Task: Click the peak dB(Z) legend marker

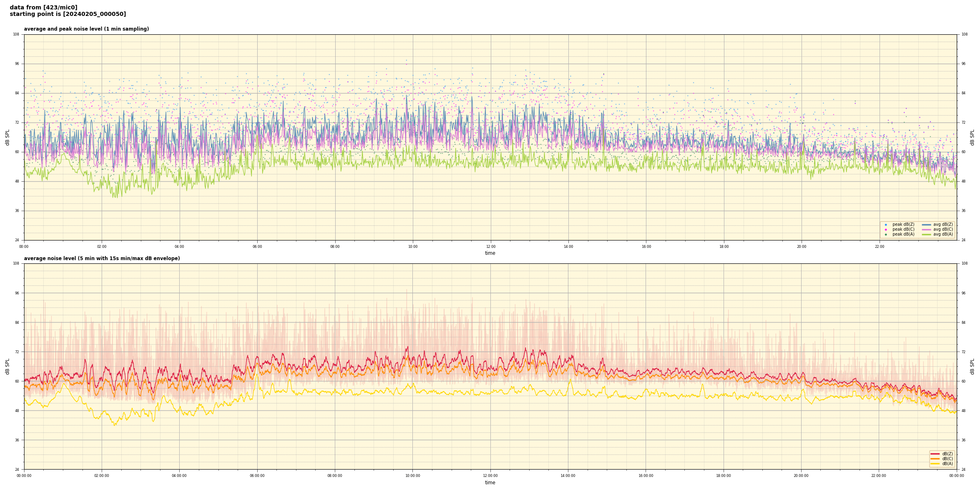Action: (886, 225)
